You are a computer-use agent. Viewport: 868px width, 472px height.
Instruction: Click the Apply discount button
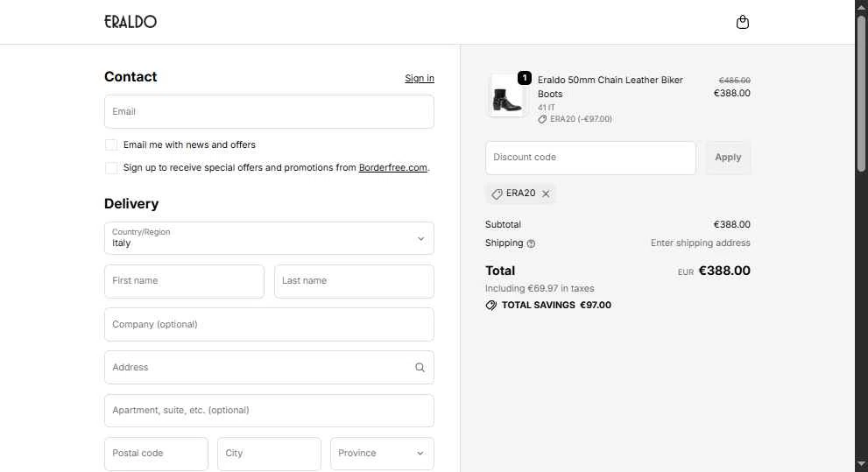728,158
